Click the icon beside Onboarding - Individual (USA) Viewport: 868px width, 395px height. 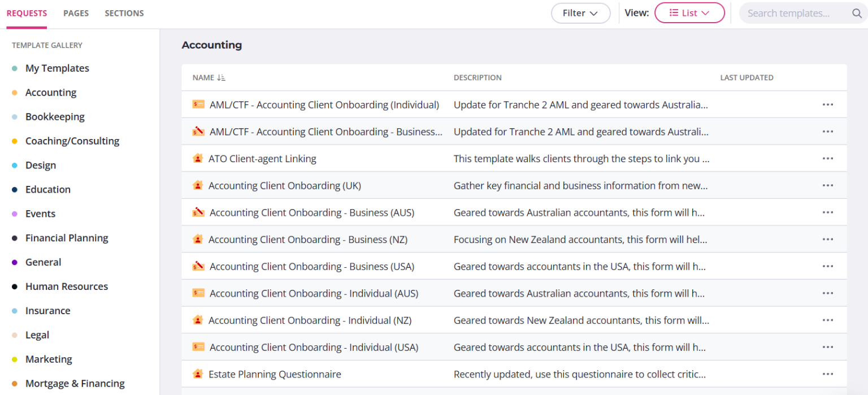point(198,347)
